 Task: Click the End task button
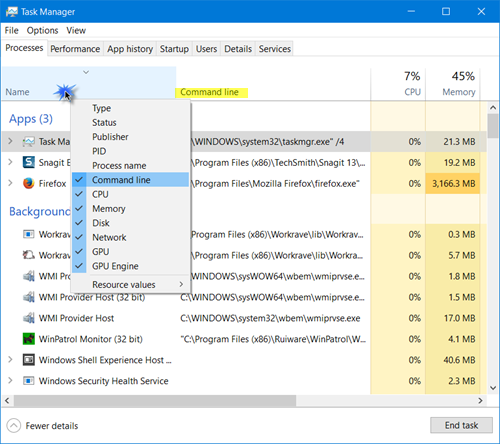tap(461, 425)
